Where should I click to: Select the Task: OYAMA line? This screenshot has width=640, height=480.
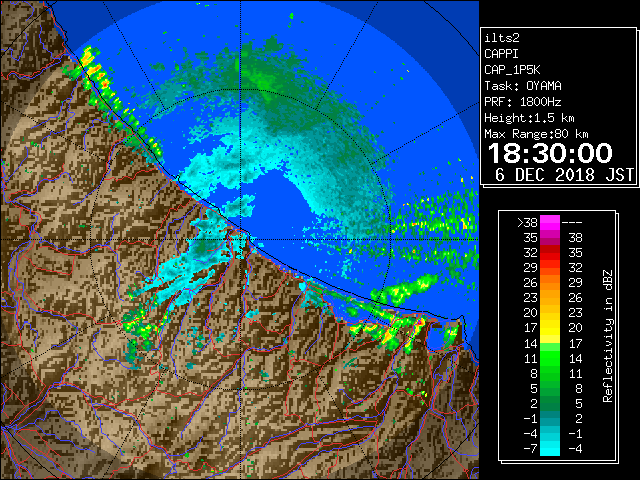(x=523, y=86)
